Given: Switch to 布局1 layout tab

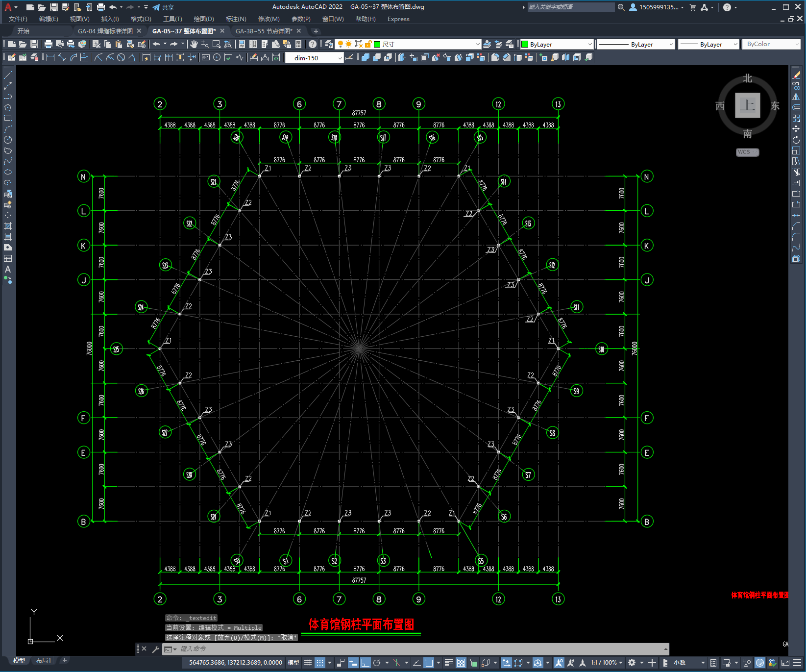Looking at the screenshot, I should point(44,661).
